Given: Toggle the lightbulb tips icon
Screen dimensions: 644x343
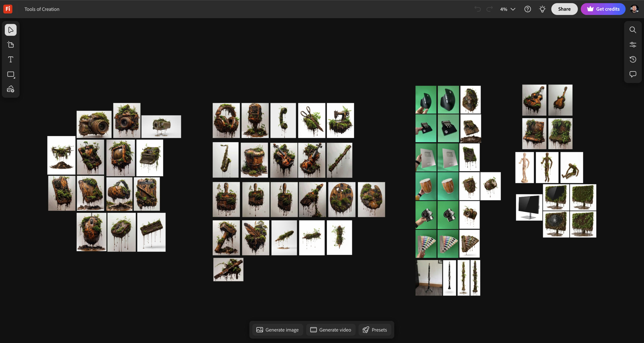Looking at the screenshot, I should 542,9.
